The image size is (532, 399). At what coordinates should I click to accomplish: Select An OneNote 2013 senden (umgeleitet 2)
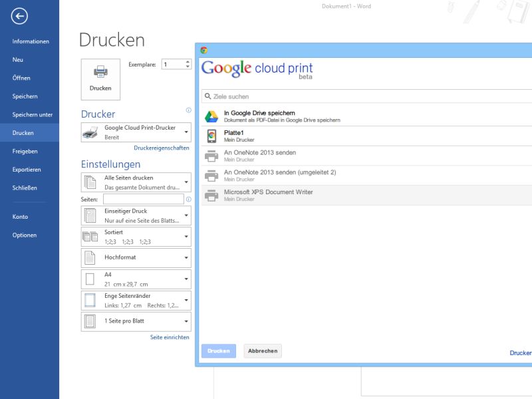(367, 176)
